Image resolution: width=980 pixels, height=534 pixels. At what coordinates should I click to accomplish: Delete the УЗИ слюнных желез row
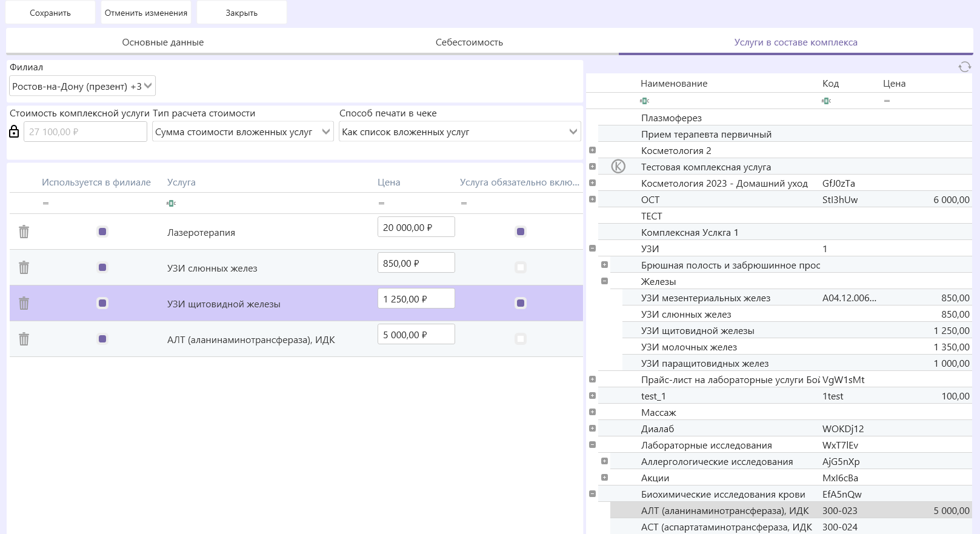pos(24,267)
